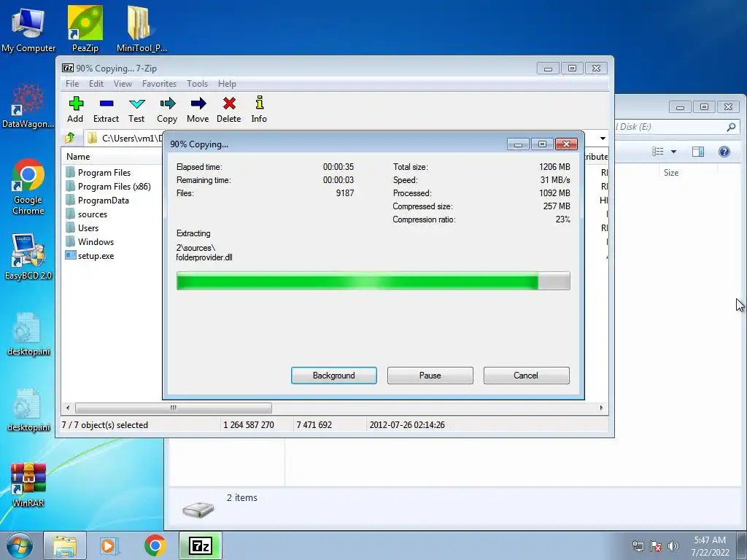Click the scrollbar left arrow

tap(68, 408)
